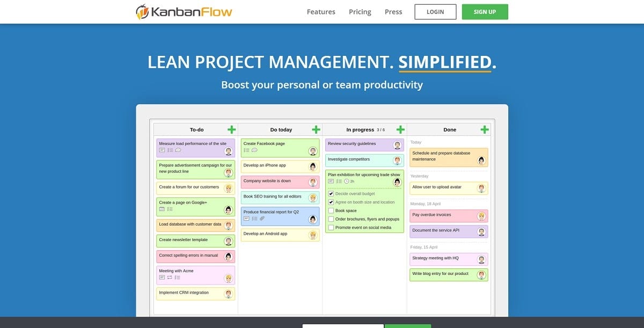Add a task to Do today column
The height and width of the screenshot is (328, 644).
(316, 129)
